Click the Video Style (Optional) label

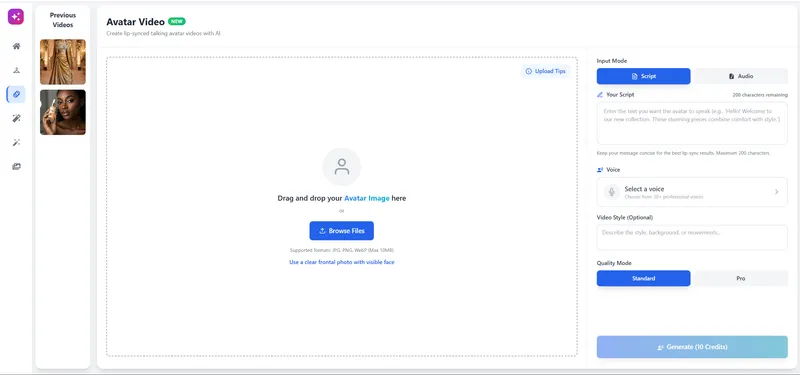(625, 217)
